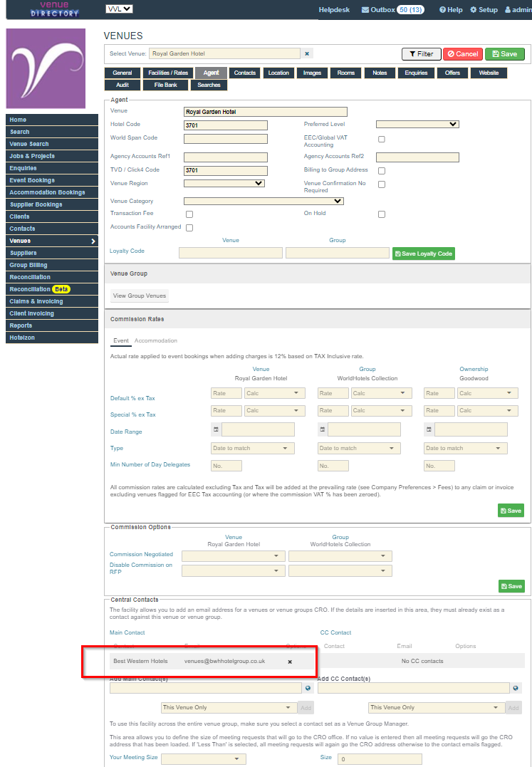Open Group Disable Commission on RFP dropdown
The height and width of the screenshot is (767, 532).
click(x=340, y=571)
